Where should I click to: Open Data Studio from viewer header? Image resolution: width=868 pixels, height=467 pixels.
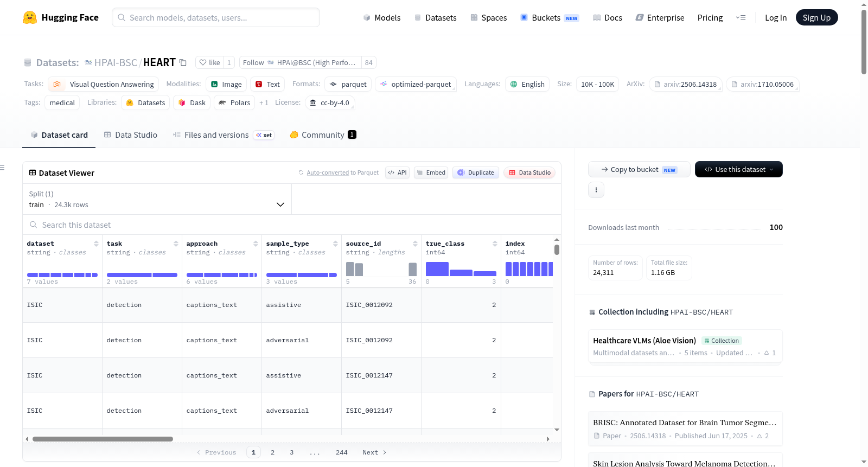529,172
